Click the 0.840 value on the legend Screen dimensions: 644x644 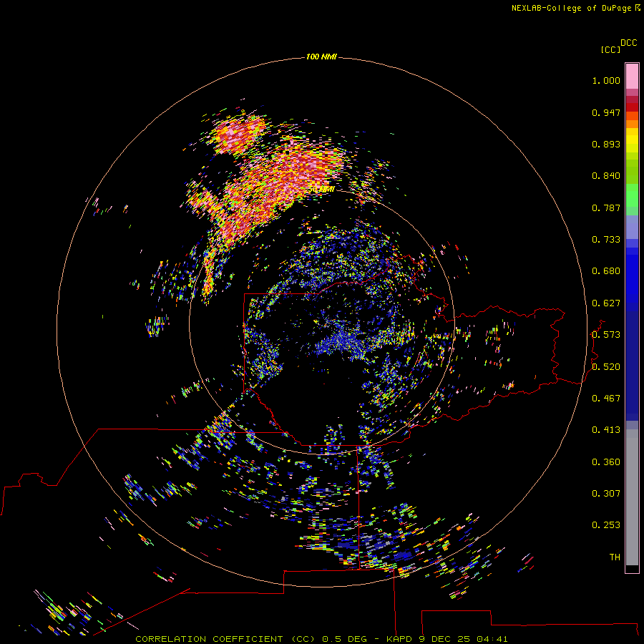(606, 176)
